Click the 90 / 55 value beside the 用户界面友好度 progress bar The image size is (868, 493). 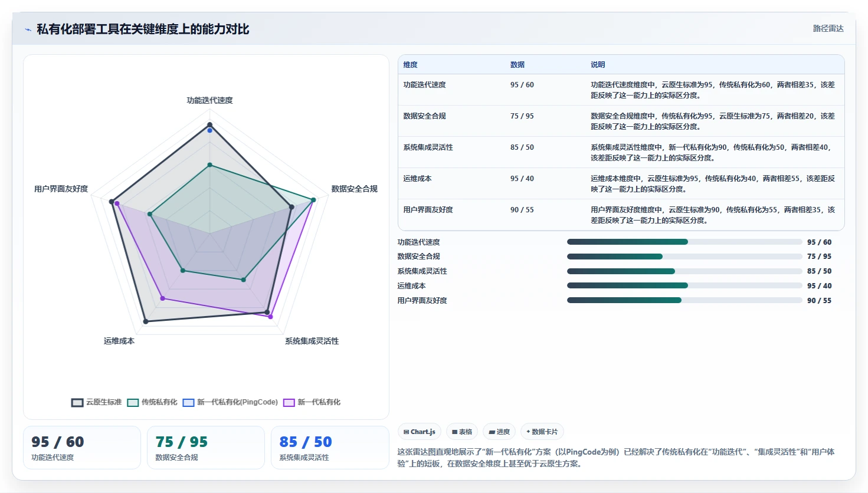point(819,300)
